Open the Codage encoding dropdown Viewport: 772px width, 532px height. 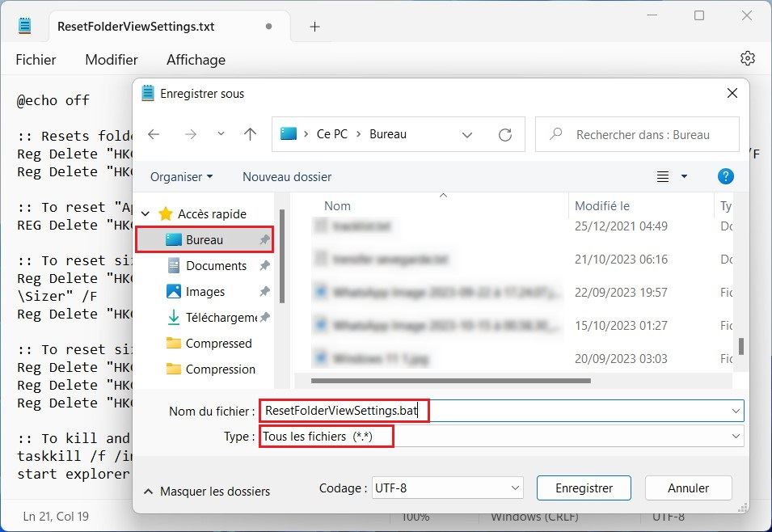click(x=447, y=488)
